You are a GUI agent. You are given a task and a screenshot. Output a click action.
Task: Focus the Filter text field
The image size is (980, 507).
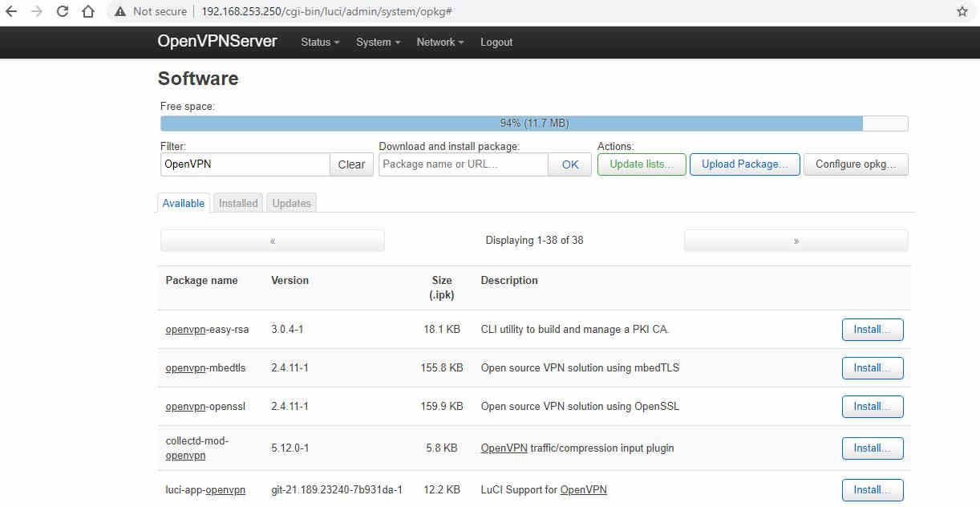[245, 164]
